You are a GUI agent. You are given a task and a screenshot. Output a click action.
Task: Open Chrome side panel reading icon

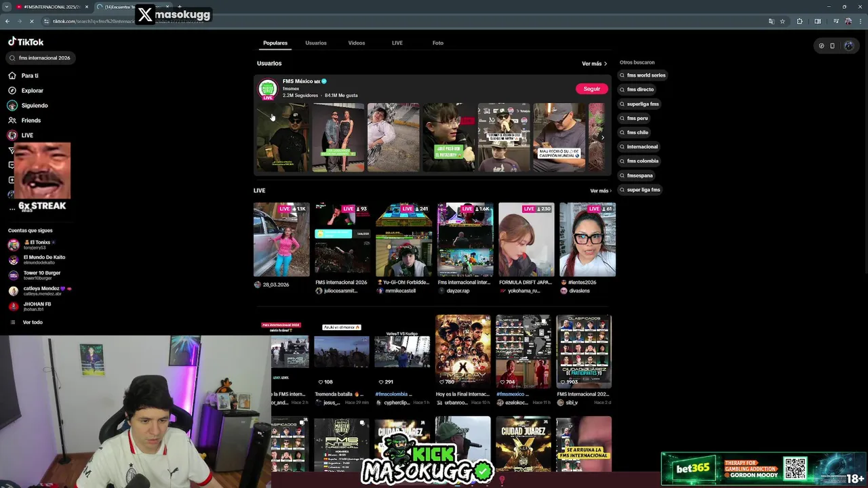pos(817,21)
